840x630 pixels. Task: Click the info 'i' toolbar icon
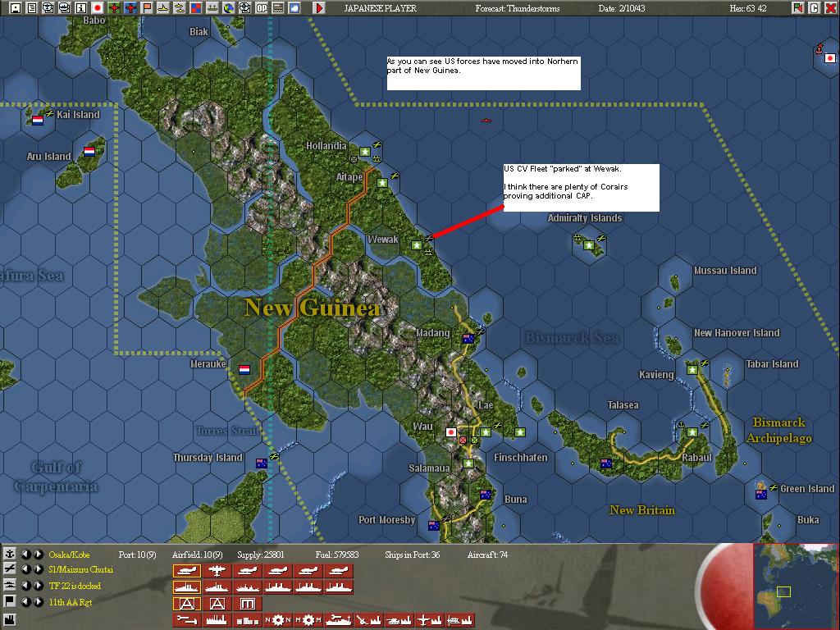[x=81, y=7]
